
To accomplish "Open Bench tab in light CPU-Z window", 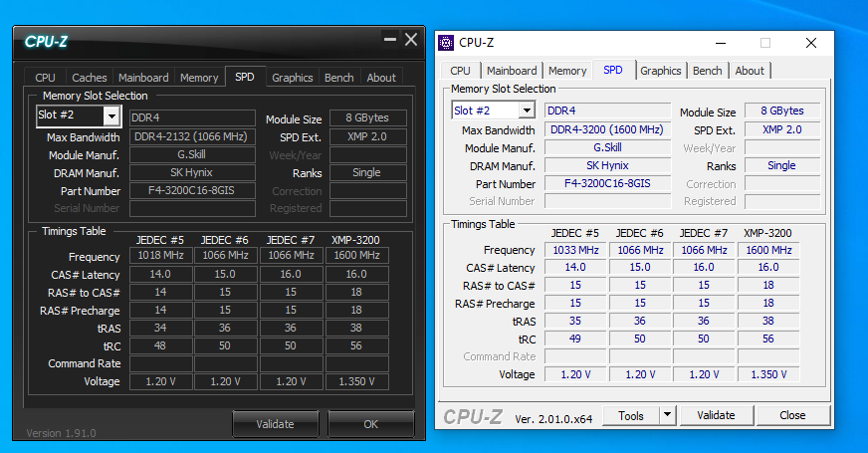I will 708,71.
